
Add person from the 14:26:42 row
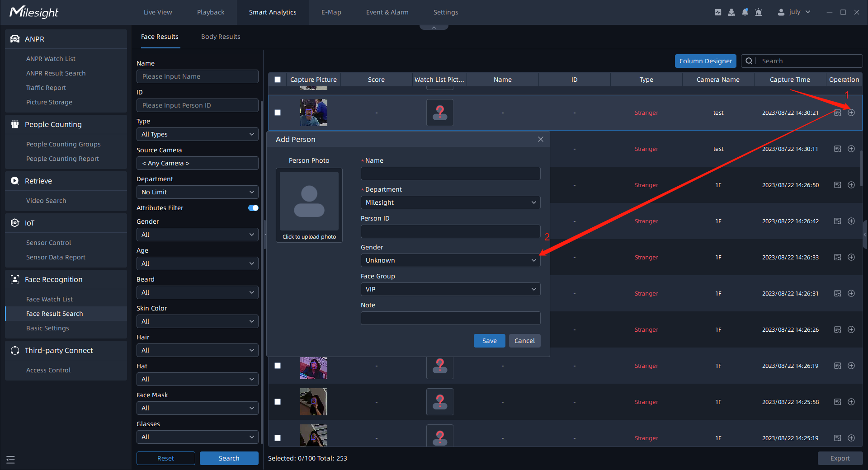tap(851, 221)
